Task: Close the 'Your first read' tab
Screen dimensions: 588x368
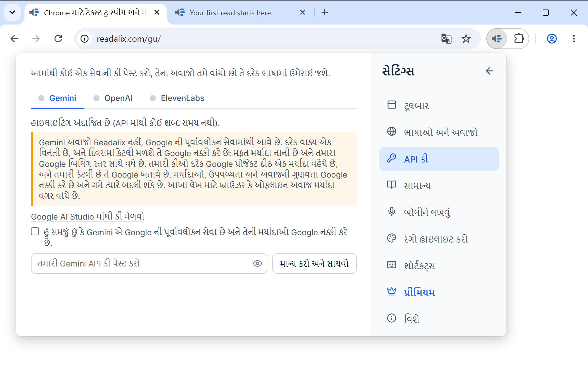Action: [x=303, y=13]
